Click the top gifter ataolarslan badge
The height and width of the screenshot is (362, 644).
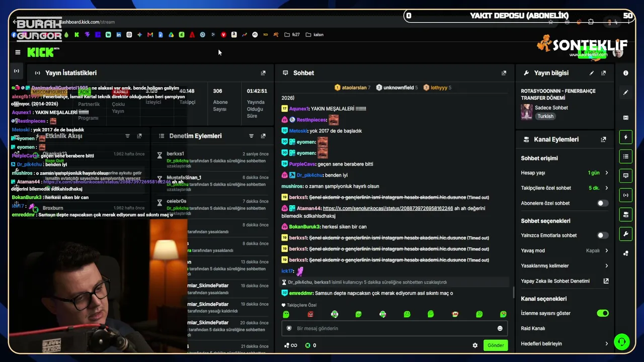point(352,87)
